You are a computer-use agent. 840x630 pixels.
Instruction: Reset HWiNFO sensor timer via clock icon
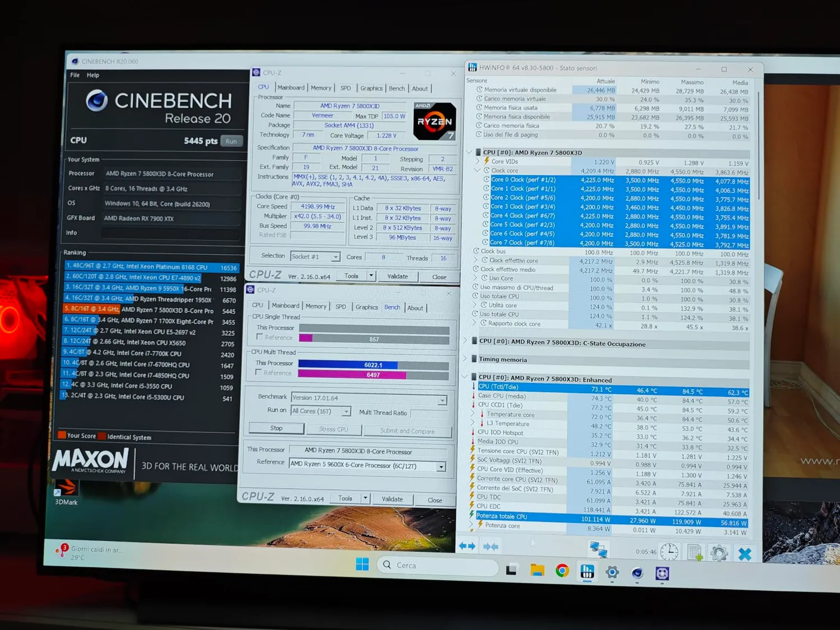coord(669,552)
